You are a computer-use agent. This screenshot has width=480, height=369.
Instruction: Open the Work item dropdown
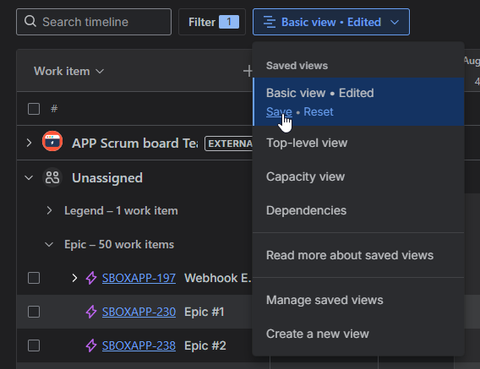69,71
